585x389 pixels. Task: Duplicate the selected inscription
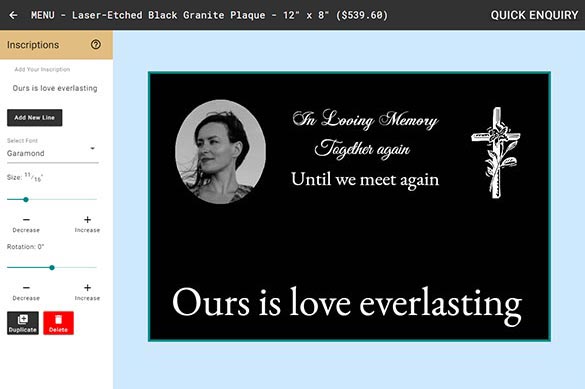(x=23, y=323)
